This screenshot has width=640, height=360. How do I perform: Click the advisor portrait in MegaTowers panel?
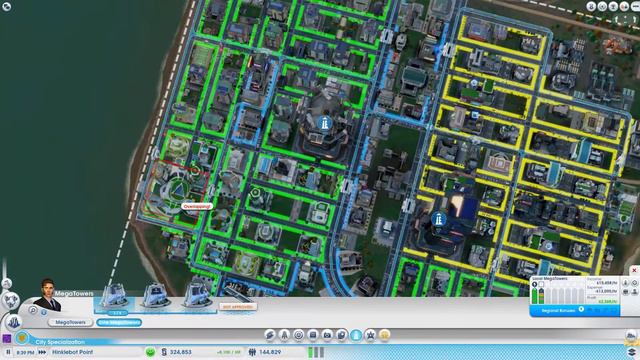(48, 295)
